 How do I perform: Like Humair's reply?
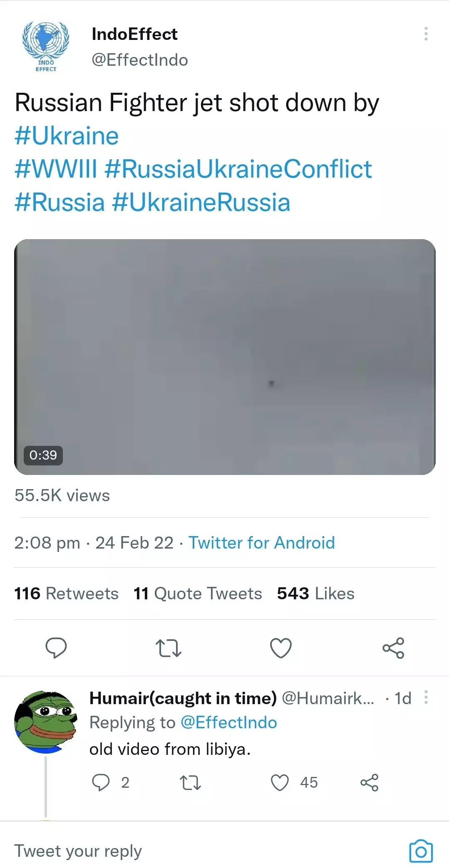click(280, 782)
